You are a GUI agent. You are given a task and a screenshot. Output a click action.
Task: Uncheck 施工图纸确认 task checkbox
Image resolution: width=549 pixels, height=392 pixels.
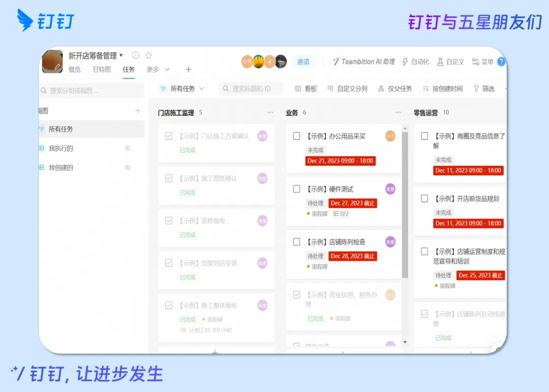point(169,178)
